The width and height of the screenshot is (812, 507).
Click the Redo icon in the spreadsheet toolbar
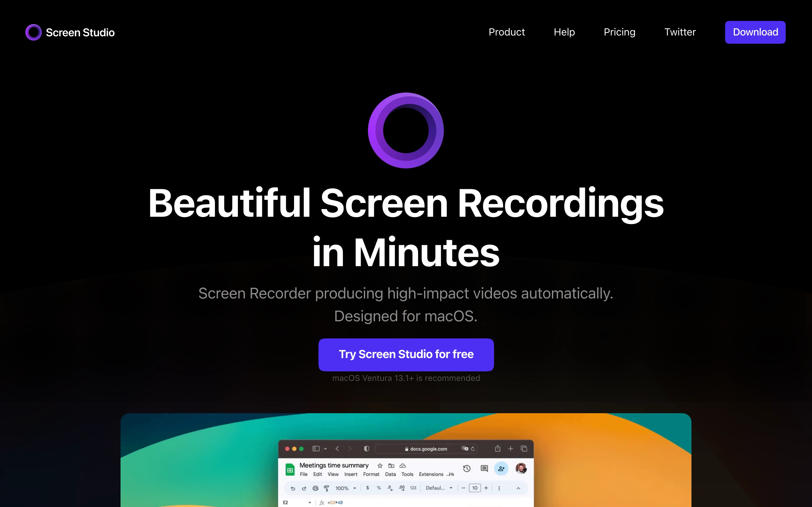[x=304, y=489]
